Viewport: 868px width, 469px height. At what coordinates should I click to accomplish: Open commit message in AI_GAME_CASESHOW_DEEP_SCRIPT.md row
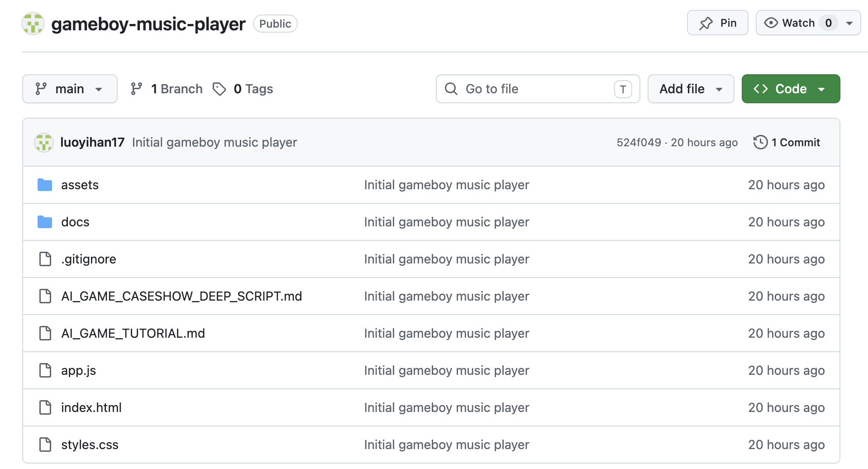tap(447, 296)
